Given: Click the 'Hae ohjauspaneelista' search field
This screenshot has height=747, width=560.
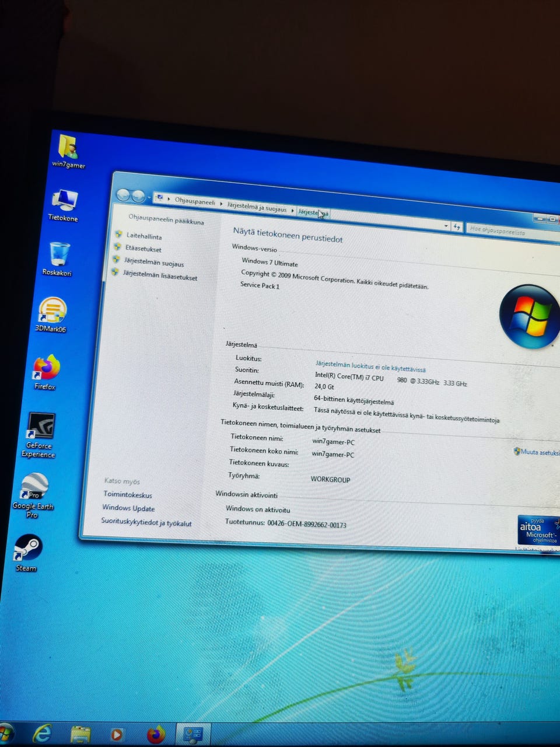Looking at the screenshot, I should (512, 231).
